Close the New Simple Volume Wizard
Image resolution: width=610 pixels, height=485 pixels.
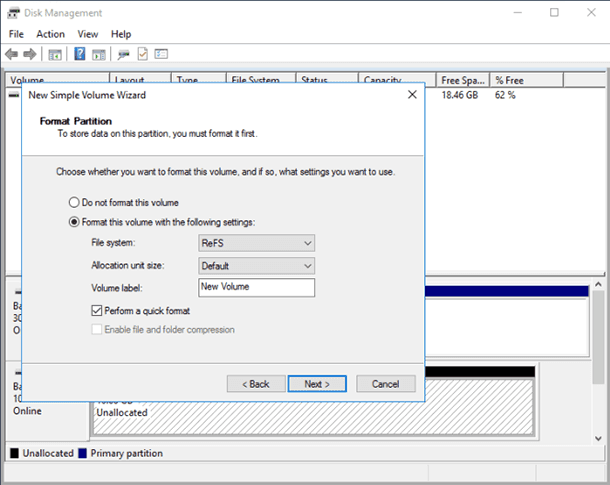(412, 95)
